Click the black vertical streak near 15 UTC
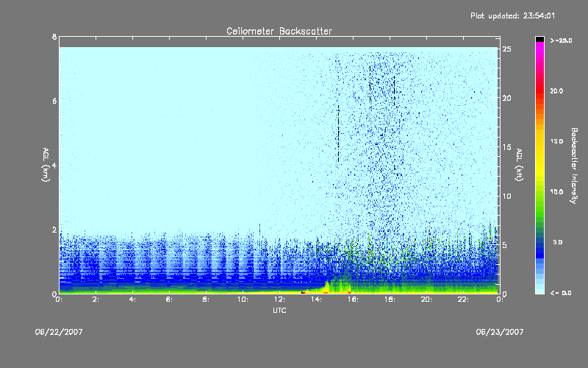Screen dimensions: 588x368 338,133
